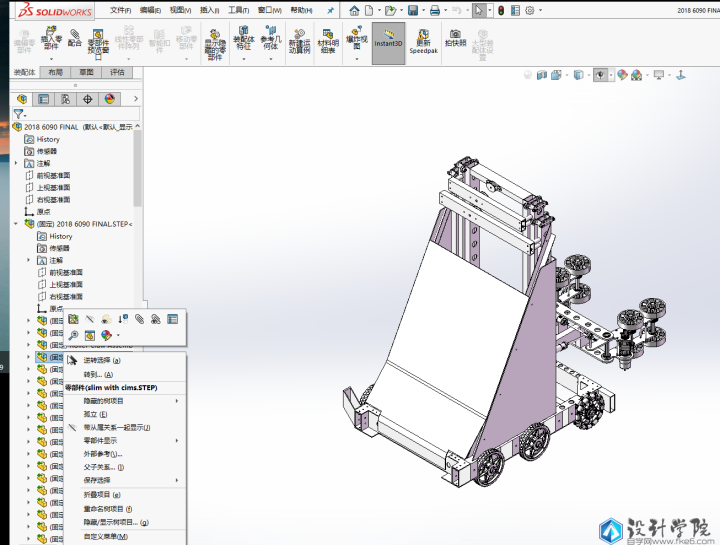Screen dimensions: 720x545
Task: Expand the 注解 annotations folder
Action: (17, 163)
